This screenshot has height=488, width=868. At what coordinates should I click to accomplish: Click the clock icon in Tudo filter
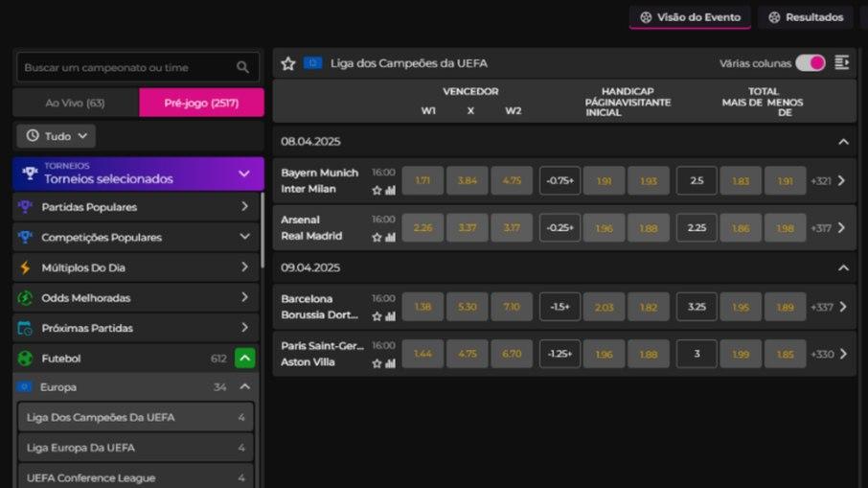33,136
